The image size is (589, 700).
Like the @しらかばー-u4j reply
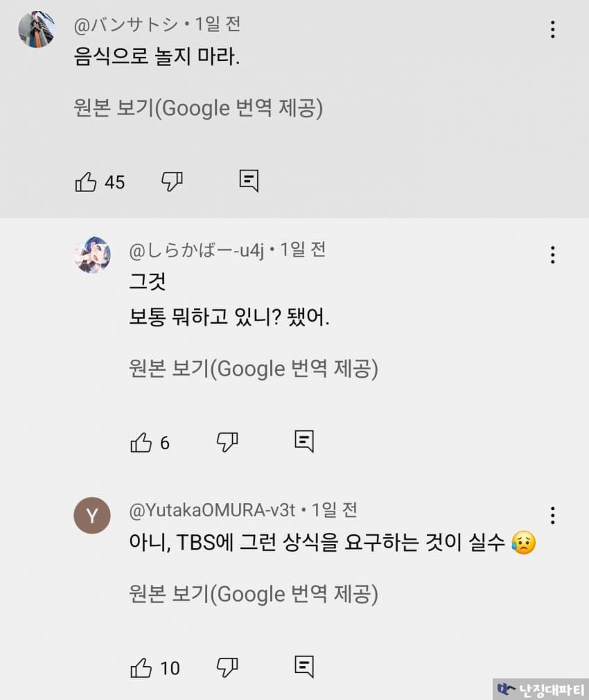click(141, 442)
